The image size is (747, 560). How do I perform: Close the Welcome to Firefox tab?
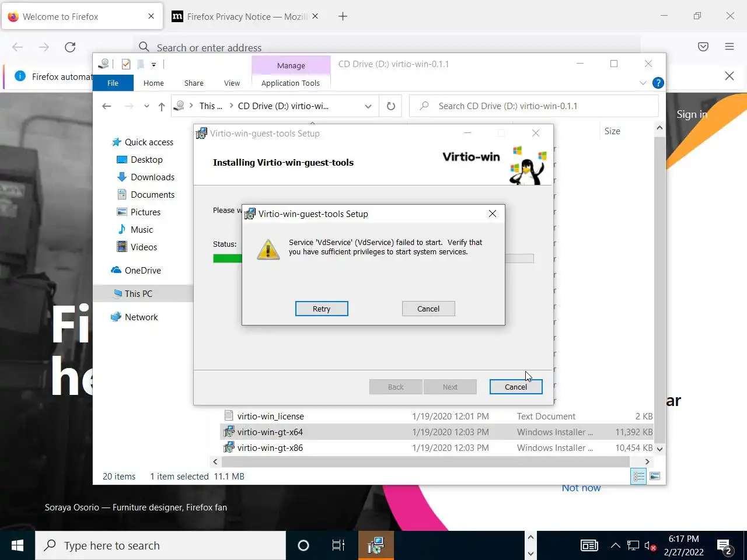pos(151,16)
